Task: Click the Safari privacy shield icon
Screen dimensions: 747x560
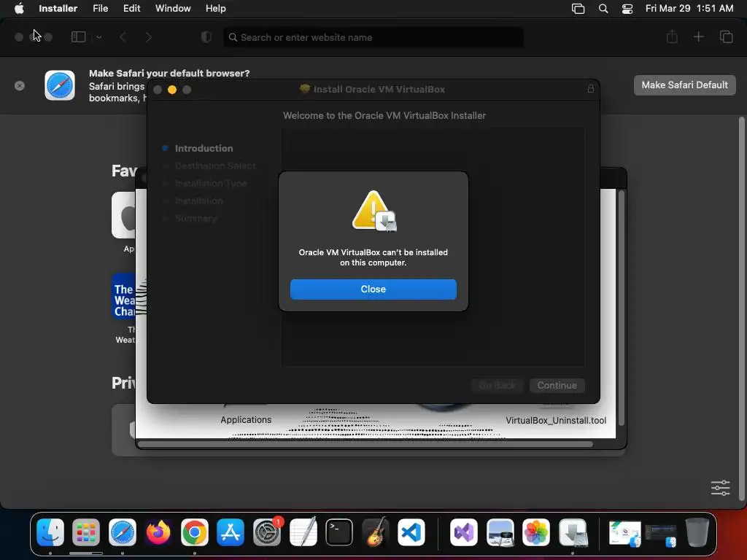Action: coord(206,37)
